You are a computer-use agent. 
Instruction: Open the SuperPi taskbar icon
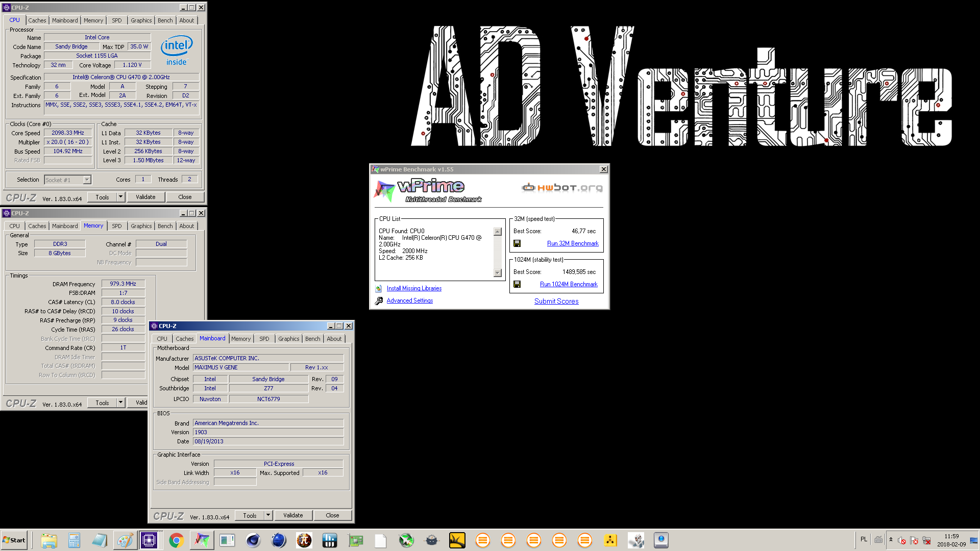tap(304, 540)
